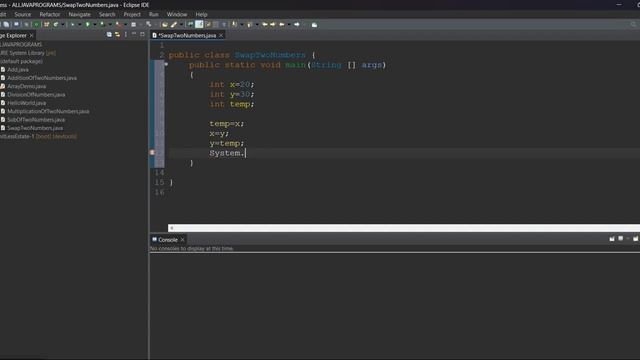Select the (default package) node
Viewport: 640px width, 360px height.
click(21, 61)
